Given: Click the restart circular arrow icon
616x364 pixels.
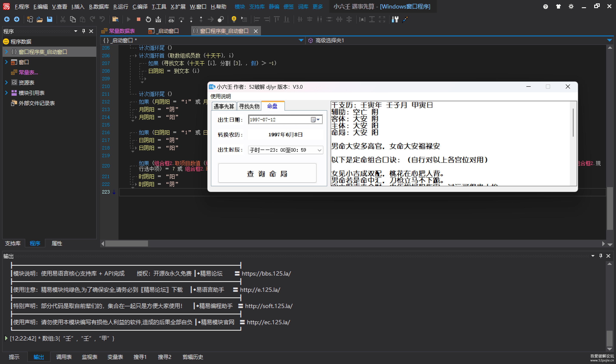Looking at the screenshot, I should click(148, 19).
